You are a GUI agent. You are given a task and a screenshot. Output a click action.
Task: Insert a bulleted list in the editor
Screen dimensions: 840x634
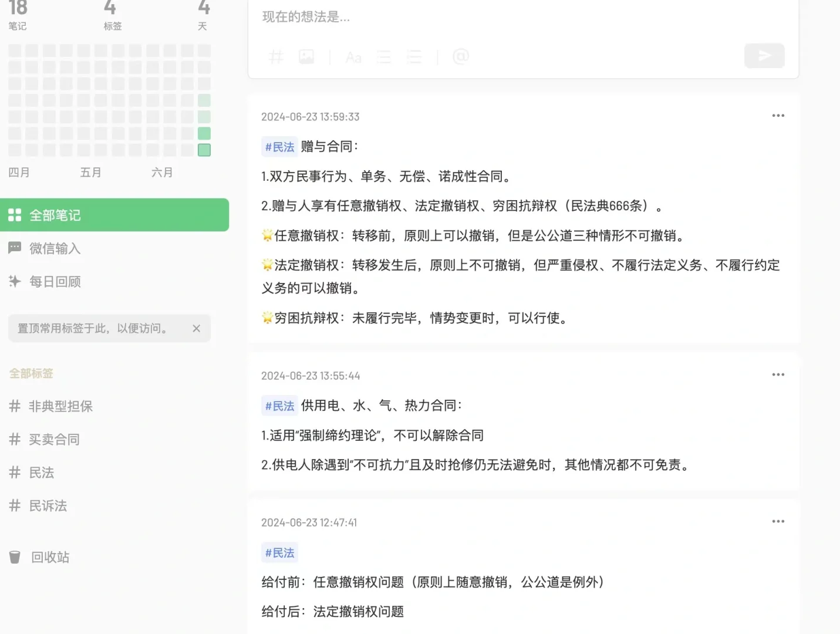[384, 57]
